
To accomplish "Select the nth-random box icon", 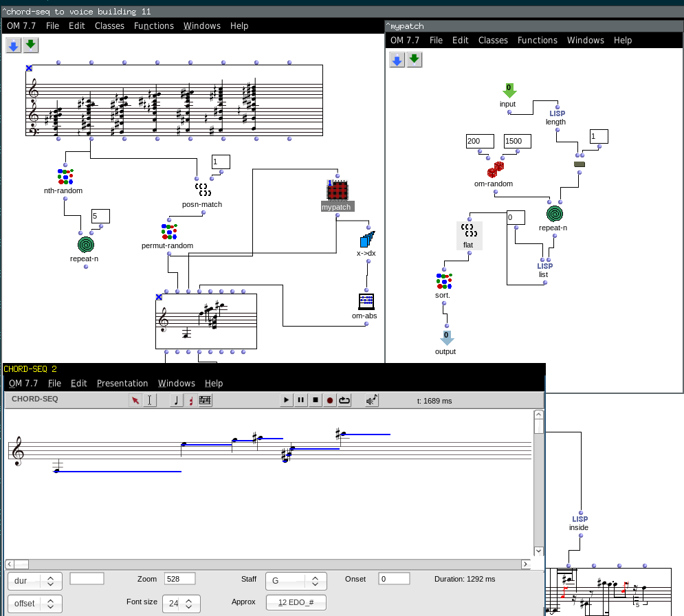I will (65, 177).
